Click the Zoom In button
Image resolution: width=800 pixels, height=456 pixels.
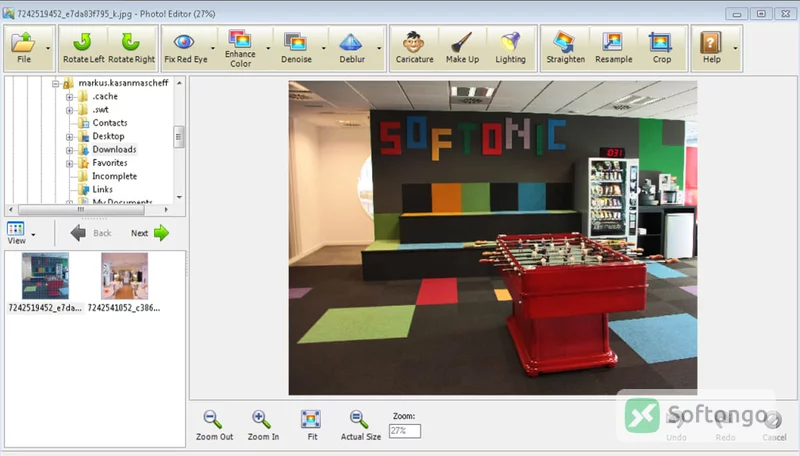click(x=263, y=425)
